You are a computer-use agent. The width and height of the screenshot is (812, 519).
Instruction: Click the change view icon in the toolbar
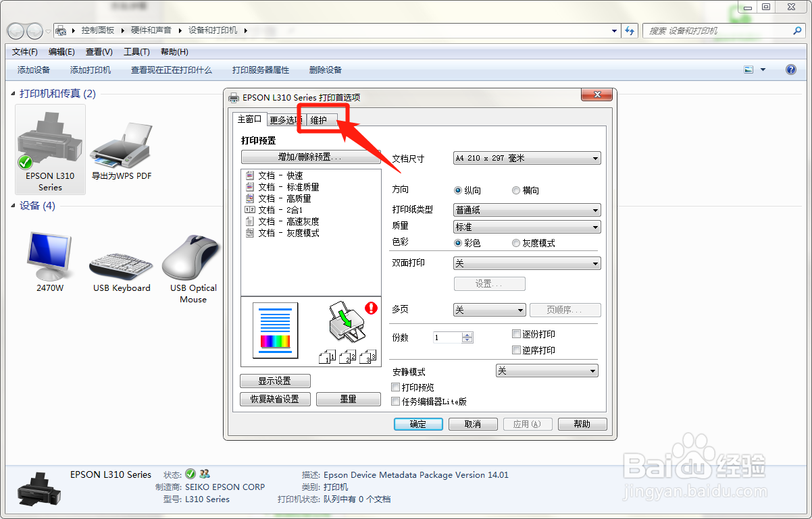pos(748,70)
